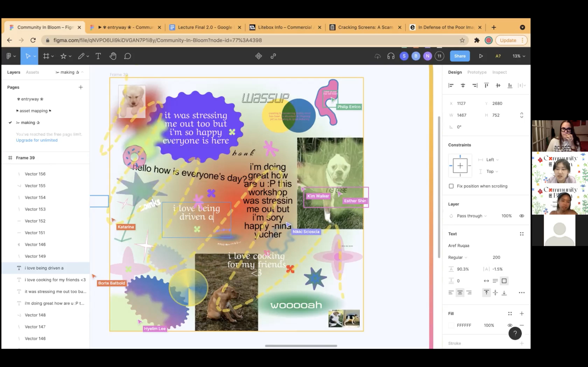Click the align left icon in Design panel
Viewport: 588px width, 367px height.
click(x=451, y=85)
